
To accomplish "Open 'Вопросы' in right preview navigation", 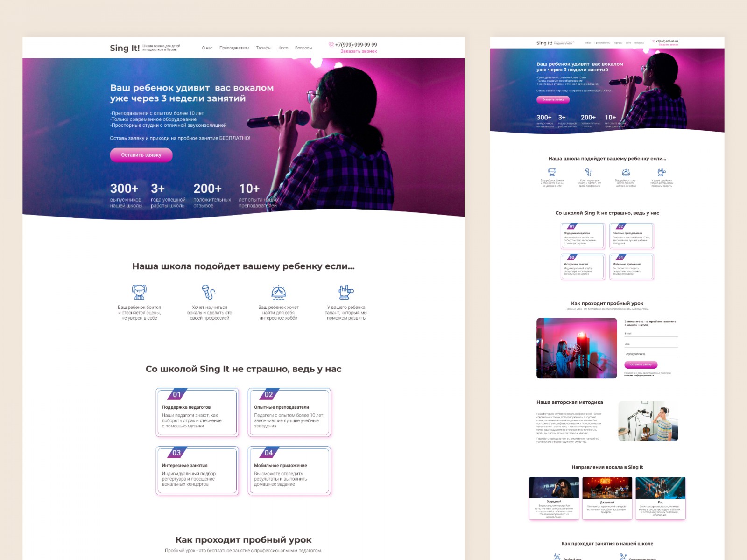I will (x=639, y=43).
